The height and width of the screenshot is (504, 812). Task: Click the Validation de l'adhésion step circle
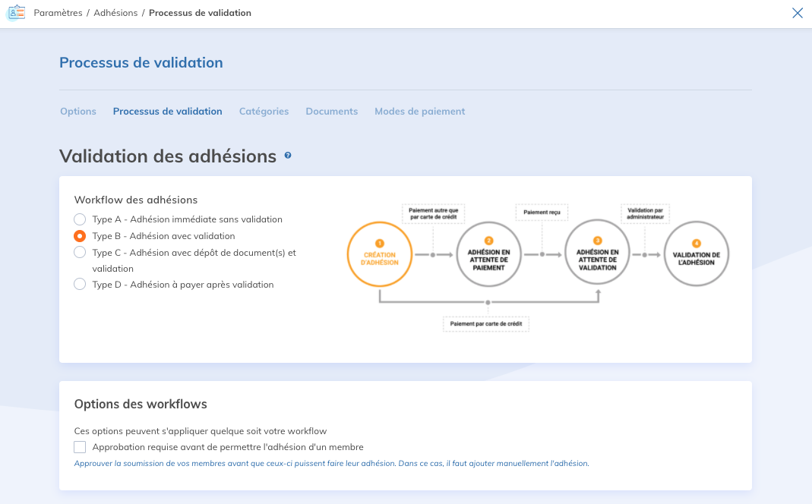point(697,254)
